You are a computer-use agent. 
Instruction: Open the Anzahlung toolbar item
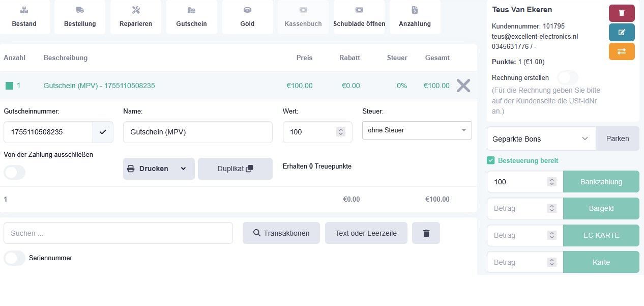click(415, 17)
